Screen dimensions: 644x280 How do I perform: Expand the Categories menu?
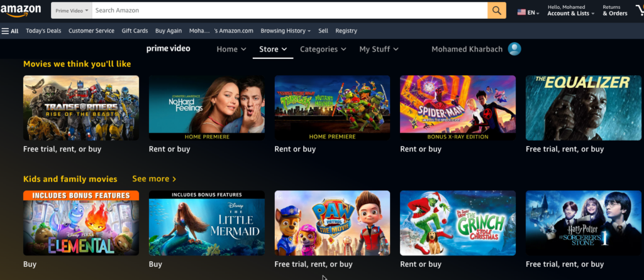click(323, 49)
